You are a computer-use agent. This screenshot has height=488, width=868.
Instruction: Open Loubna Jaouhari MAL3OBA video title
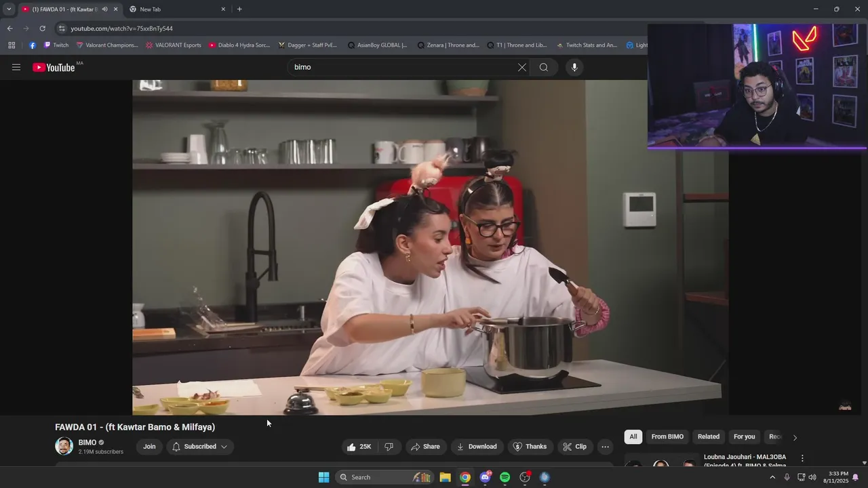745,461
